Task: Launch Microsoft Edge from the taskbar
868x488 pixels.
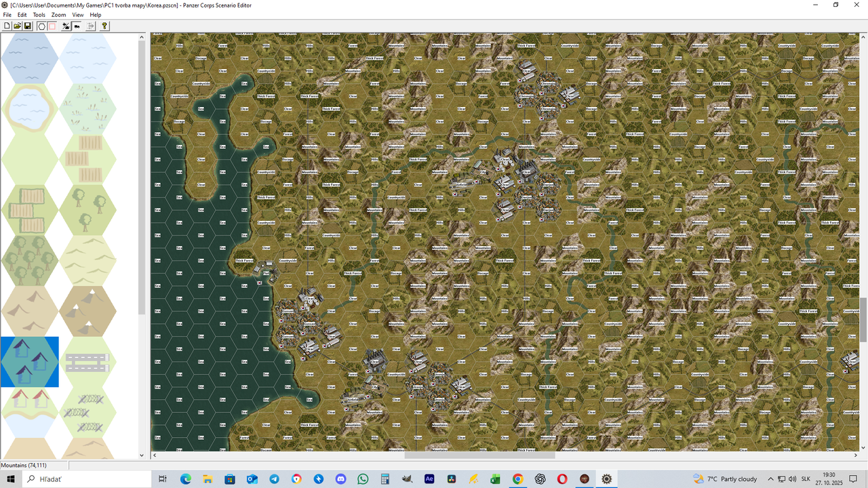Action: (186, 479)
